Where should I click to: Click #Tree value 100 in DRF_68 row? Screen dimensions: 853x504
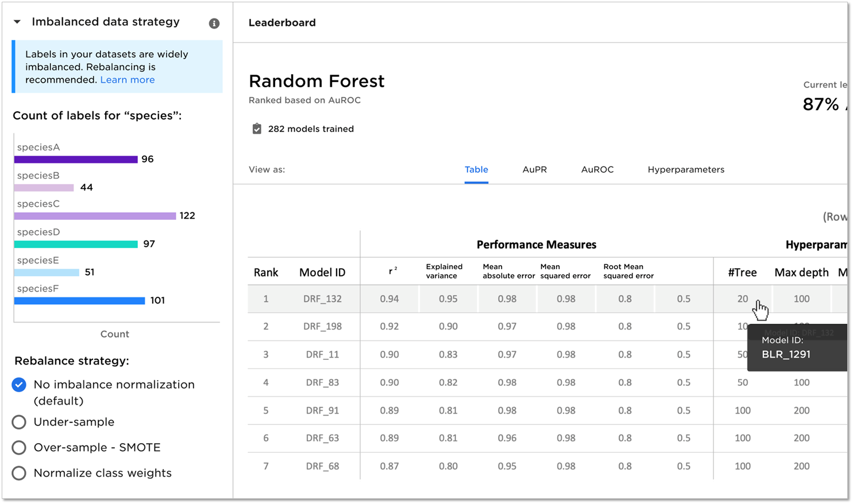pyautogui.click(x=743, y=467)
